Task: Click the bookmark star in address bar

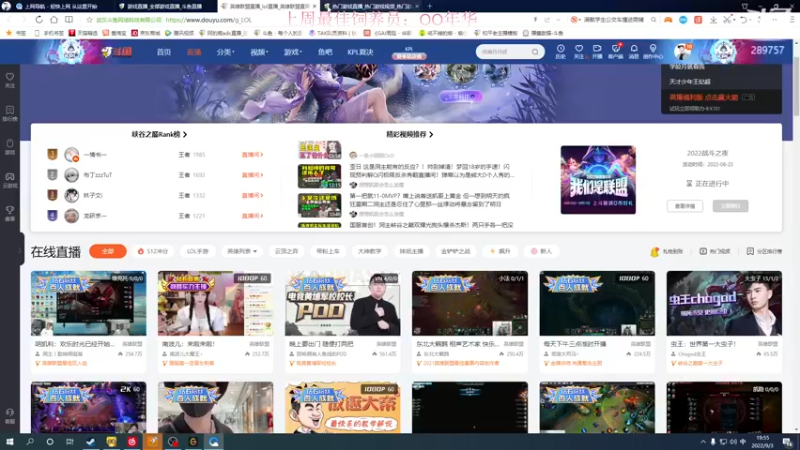Action: coord(89,20)
